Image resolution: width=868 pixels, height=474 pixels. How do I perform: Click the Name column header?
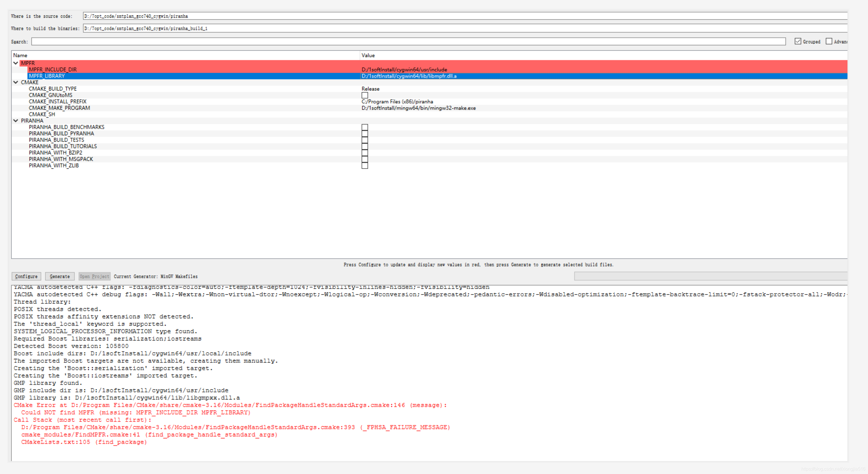tap(20, 56)
